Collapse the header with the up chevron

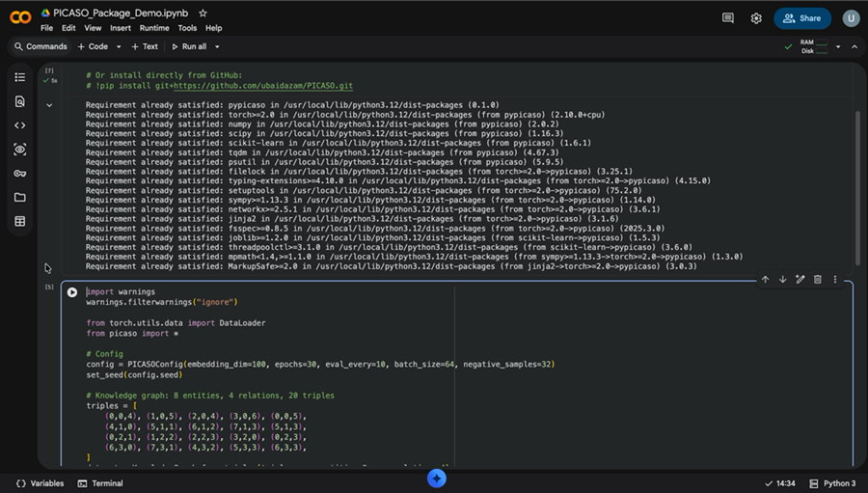pyautogui.click(x=854, y=46)
